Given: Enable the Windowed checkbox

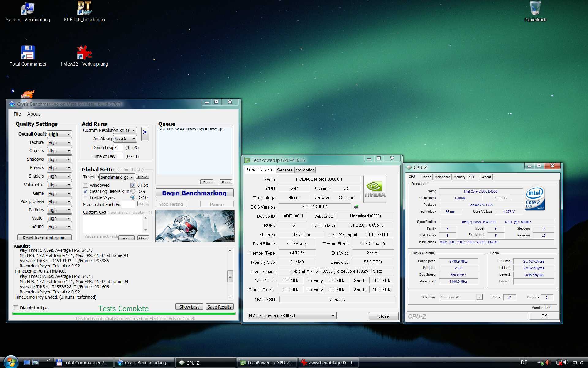Looking at the screenshot, I should pos(86,185).
